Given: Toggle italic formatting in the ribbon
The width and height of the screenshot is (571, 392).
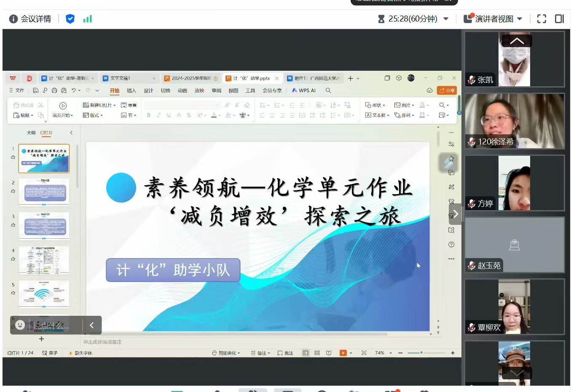Looking at the screenshot, I should point(158,115).
